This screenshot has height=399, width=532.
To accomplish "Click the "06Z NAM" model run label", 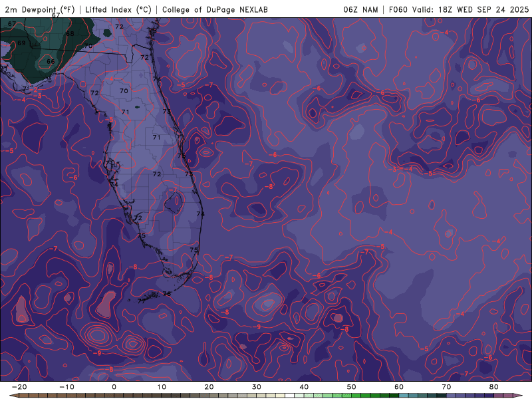I will tap(360, 9).
